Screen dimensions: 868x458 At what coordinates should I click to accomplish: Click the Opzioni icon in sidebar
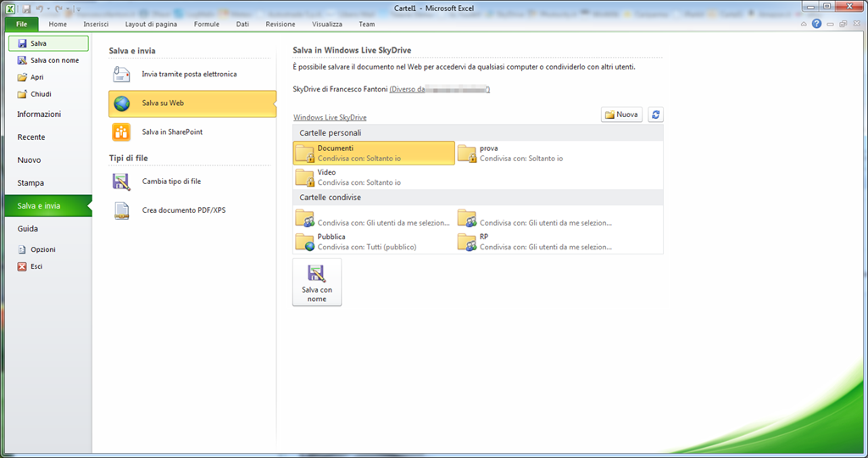[22, 249]
